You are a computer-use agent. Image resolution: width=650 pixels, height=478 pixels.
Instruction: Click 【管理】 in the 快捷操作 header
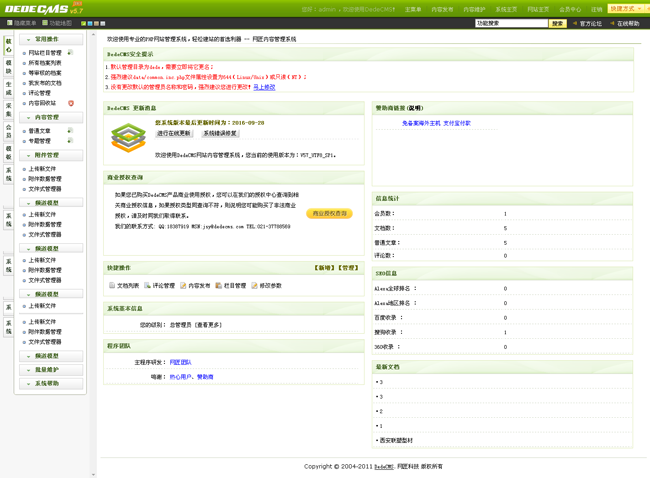tap(349, 268)
